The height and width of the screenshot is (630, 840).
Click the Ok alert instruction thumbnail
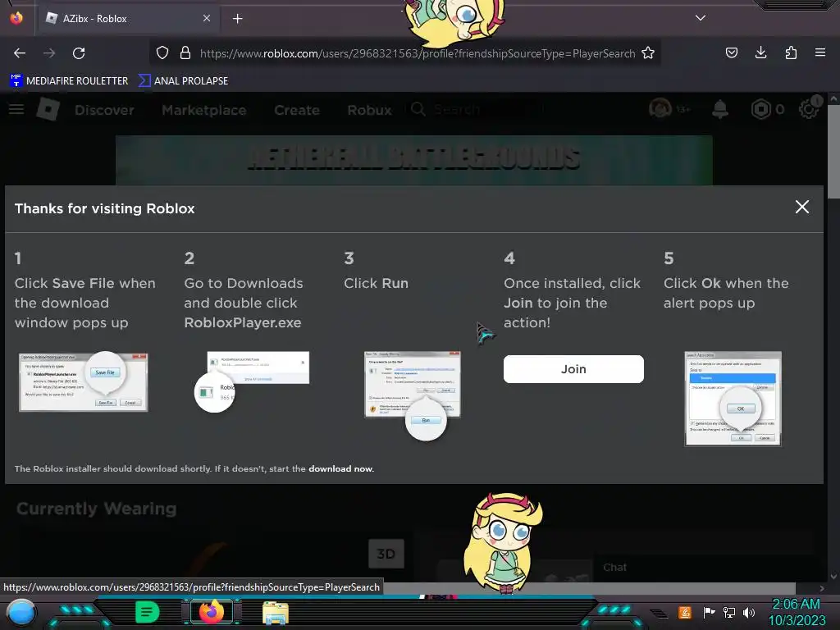[x=733, y=399]
